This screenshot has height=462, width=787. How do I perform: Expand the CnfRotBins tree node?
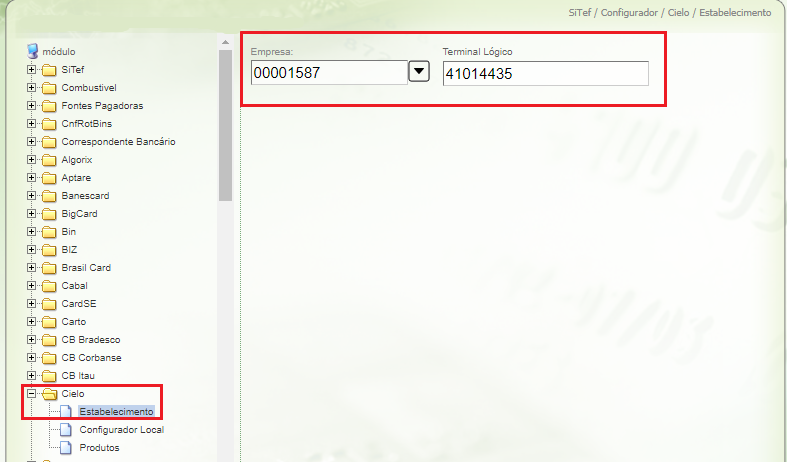pos(32,124)
